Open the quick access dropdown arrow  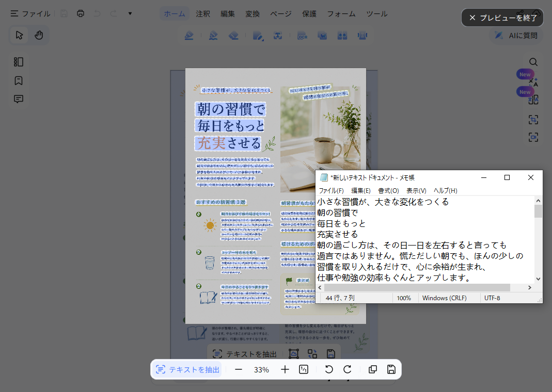click(130, 13)
